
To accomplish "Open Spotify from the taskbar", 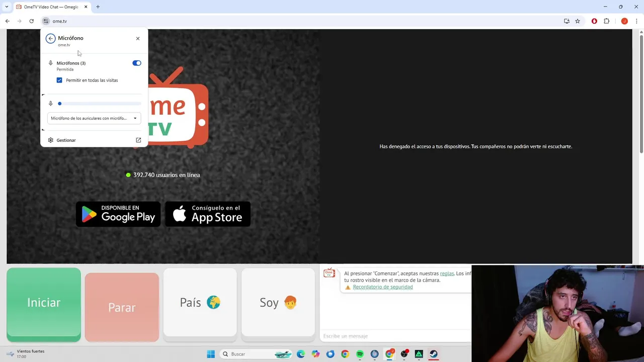I will point(360,354).
